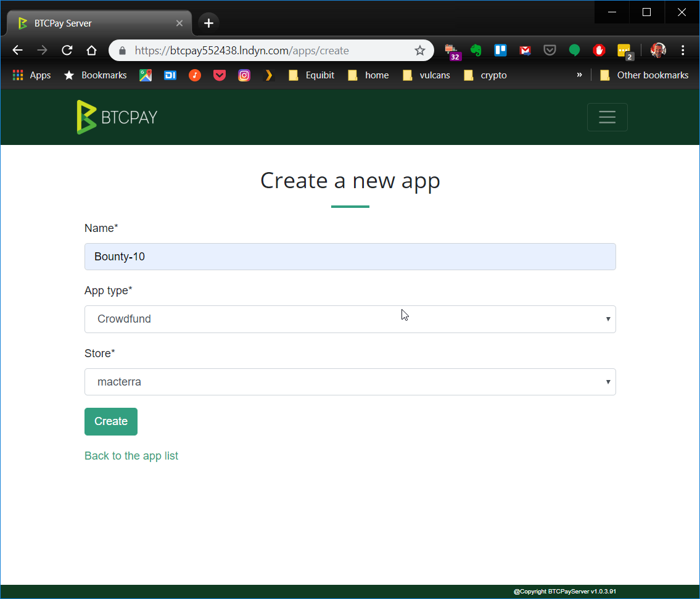This screenshot has height=599, width=700.
Task: Open Chrome's three-dot menu
Action: 683,50
